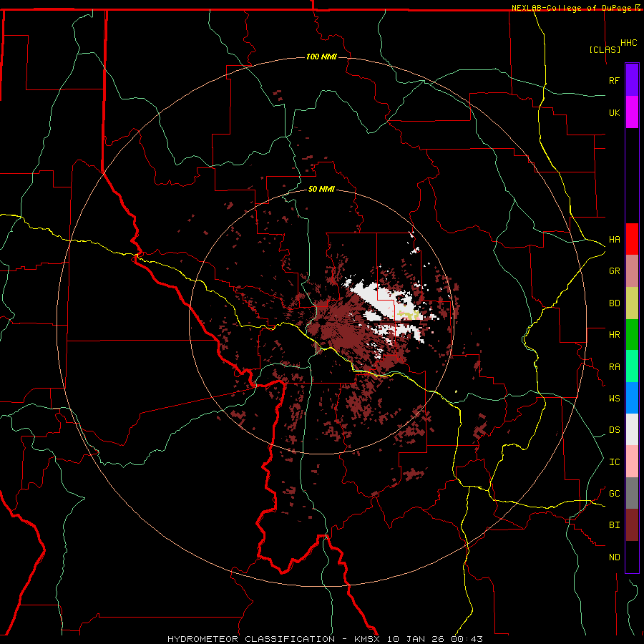Click the RA legend label
644x644 pixels.
[x=614, y=367]
